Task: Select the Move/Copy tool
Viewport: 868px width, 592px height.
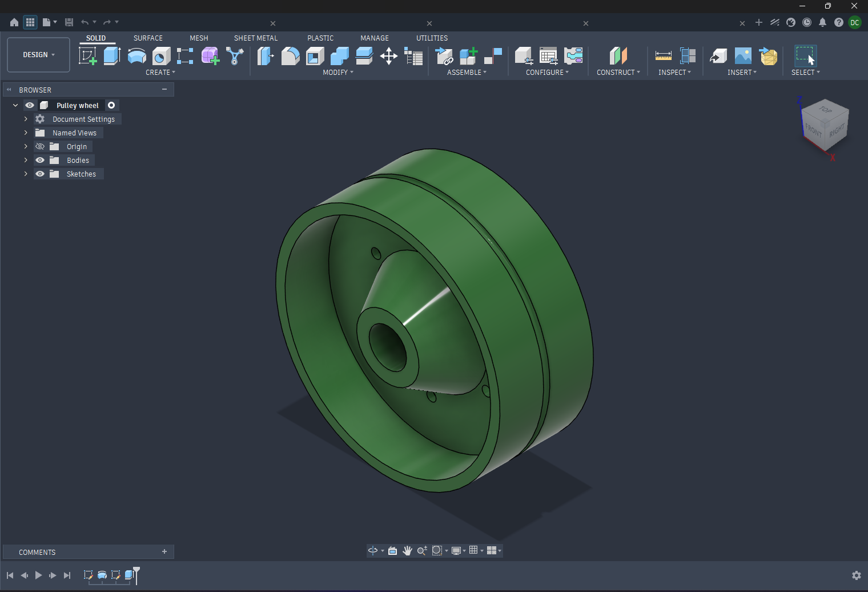Action: 389,56
